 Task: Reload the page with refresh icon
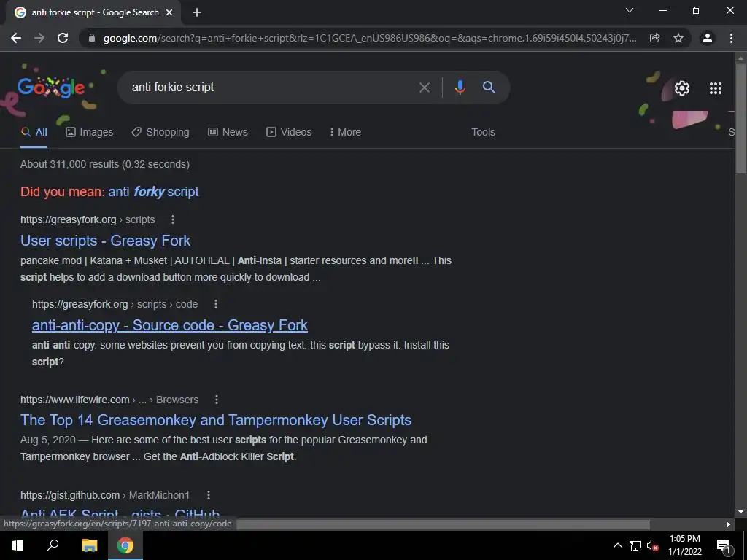pyautogui.click(x=63, y=38)
